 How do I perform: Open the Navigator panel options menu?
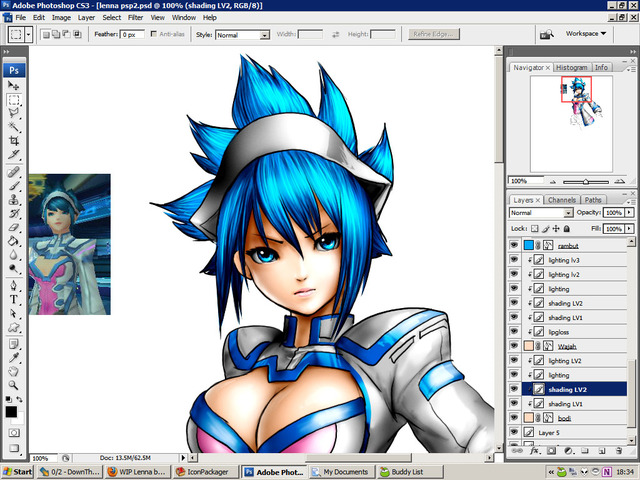(631, 69)
